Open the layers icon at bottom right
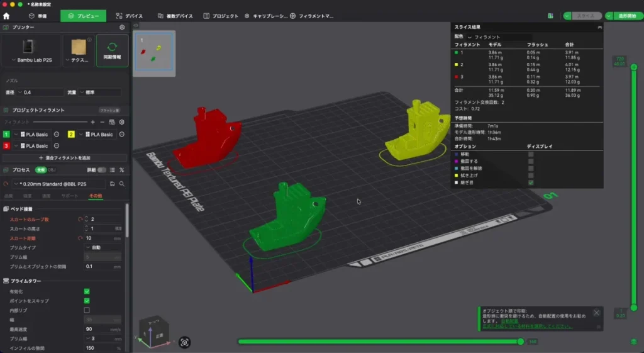644x353 pixels. point(634,342)
